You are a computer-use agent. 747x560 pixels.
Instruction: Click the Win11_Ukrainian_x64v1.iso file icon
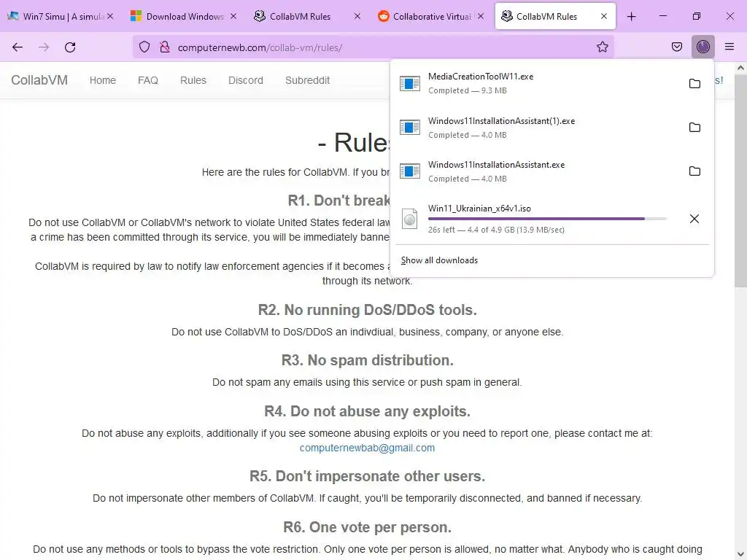click(x=410, y=219)
